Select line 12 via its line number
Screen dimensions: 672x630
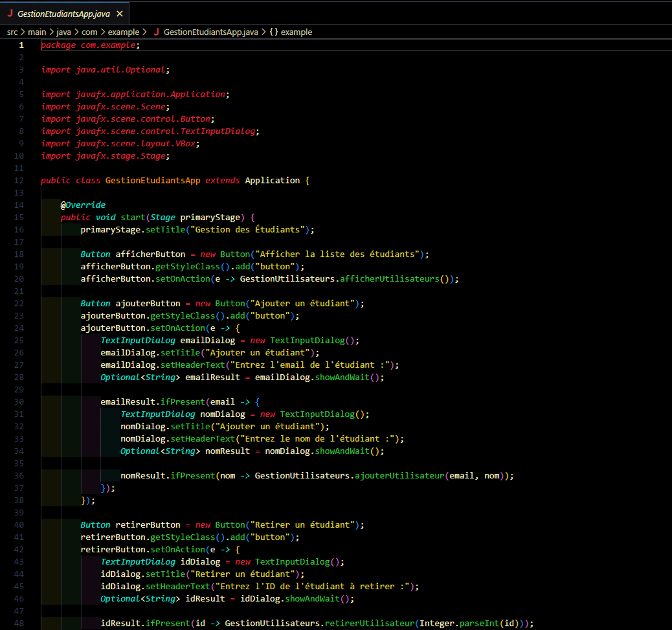[19, 181]
